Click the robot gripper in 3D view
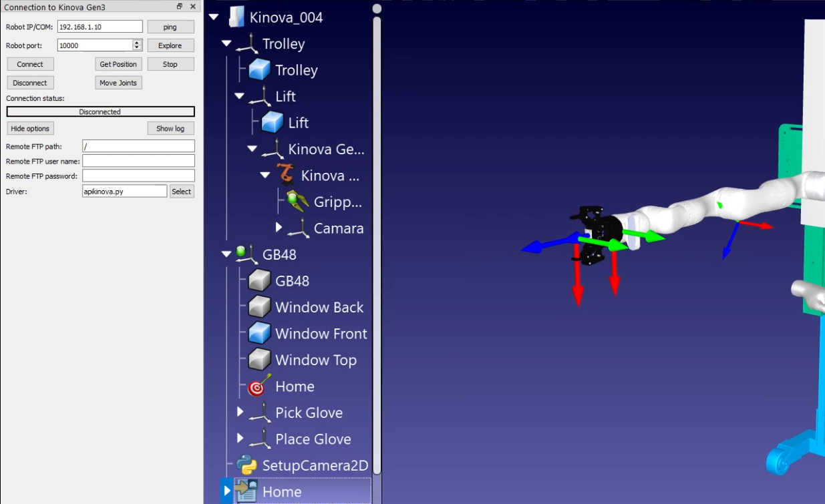Viewport: 825px width, 504px height. 596,235
